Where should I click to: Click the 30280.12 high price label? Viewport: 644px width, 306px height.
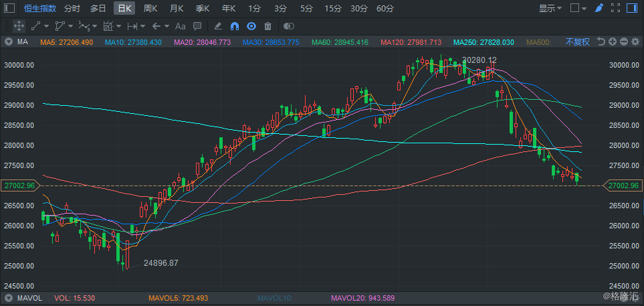pos(479,60)
